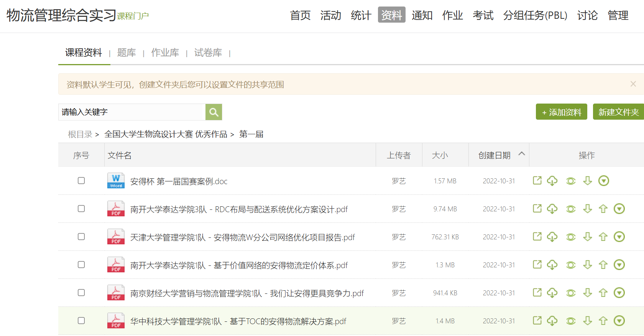Switch to 试卷库 tab
This screenshot has height=336, width=644.
[208, 53]
